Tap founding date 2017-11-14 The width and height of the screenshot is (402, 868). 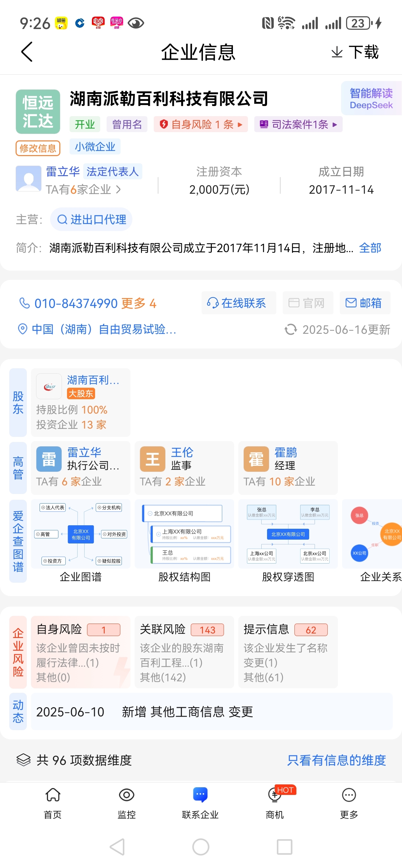[x=341, y=190]
